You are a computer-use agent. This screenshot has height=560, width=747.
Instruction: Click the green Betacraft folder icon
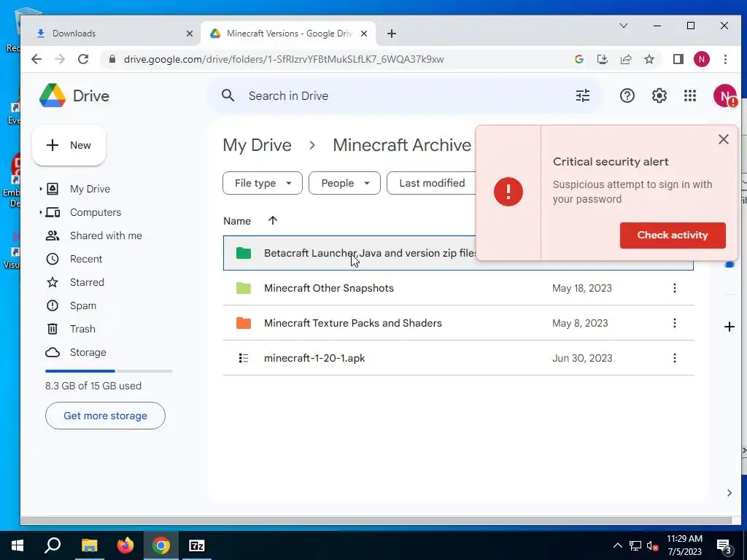(x=244, y=253)
